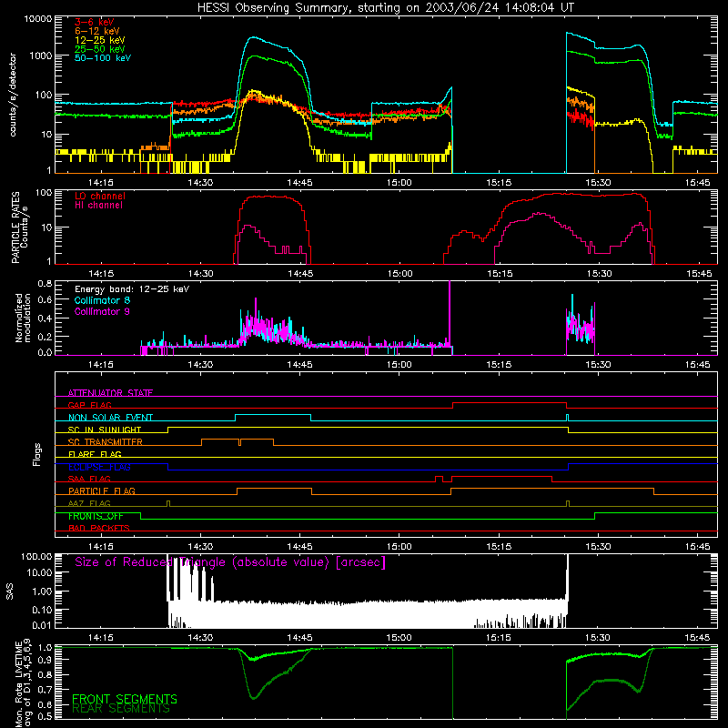Click the Normalized modulation axis label

pyautogui.click(x=23, y=318)
